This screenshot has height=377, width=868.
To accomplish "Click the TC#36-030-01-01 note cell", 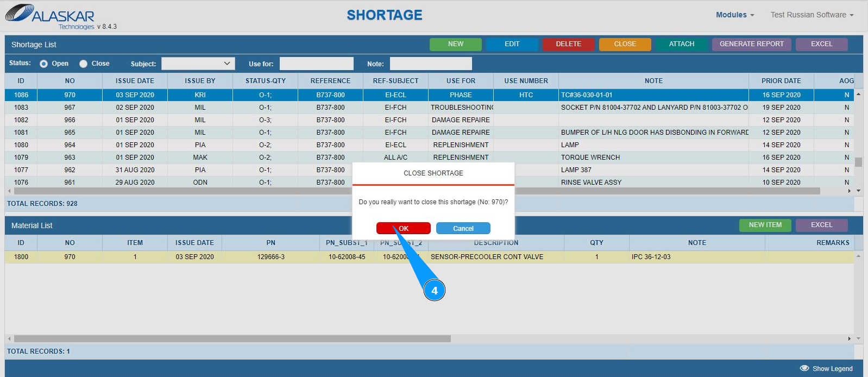I will click(653, 95).
